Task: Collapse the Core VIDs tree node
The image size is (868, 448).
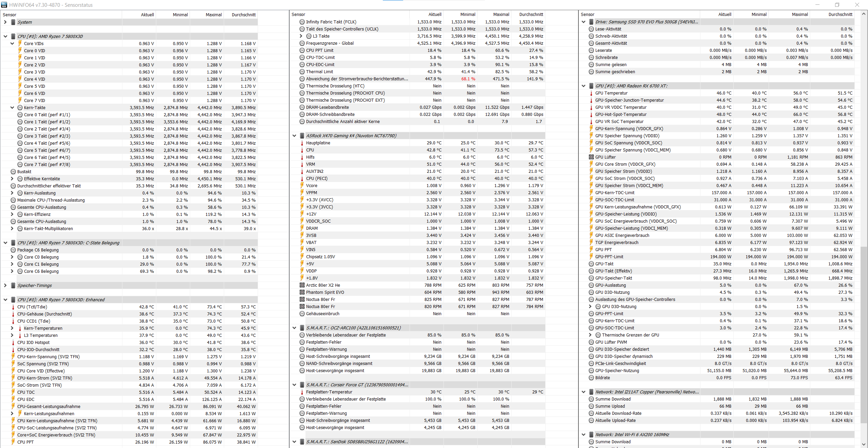Action: pos(12,43)
